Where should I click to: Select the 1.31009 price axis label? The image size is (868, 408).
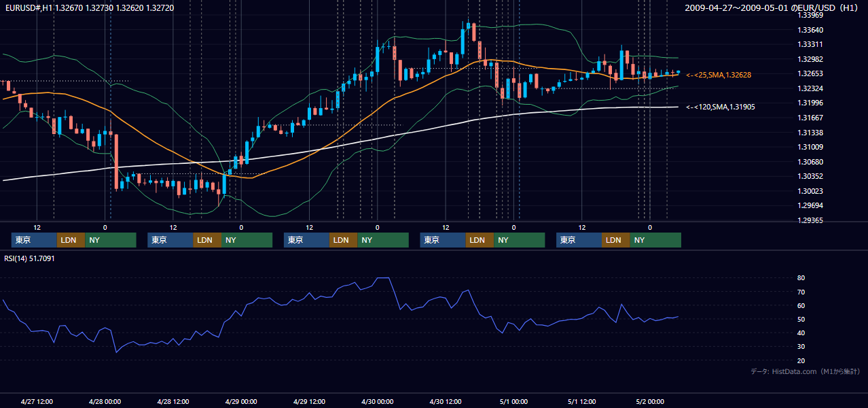coord(810,148)
